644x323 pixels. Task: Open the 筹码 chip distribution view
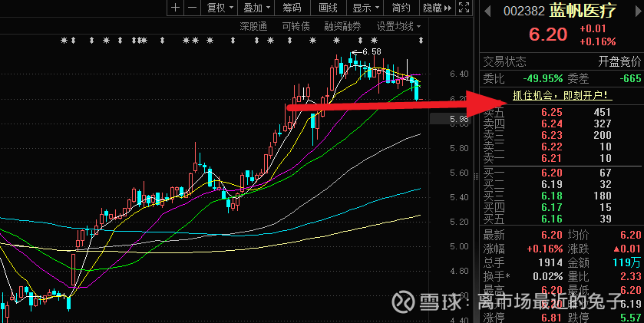coord(292,8)
